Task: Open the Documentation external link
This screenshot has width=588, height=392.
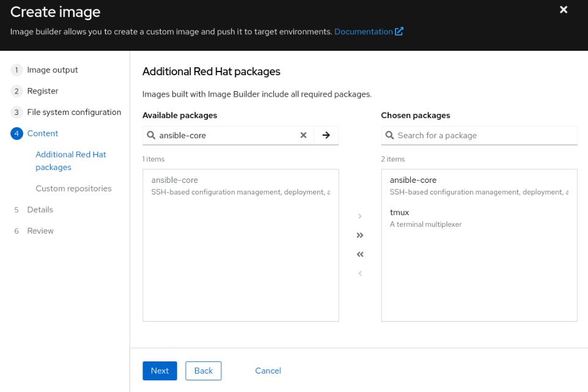Action: [x=369, y=32]
